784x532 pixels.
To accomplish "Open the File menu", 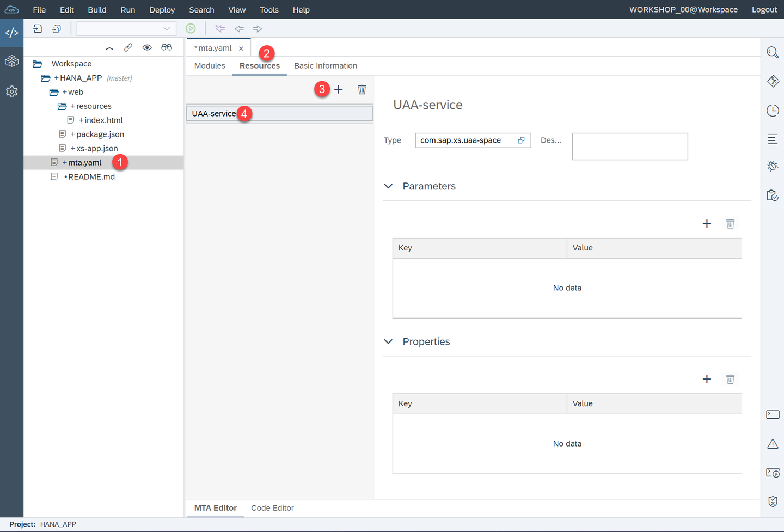I will 39,10.
